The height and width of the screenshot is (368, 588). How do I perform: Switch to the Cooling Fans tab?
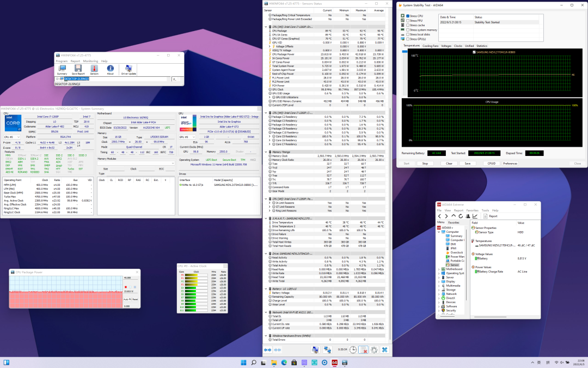(x=430, y=46)
